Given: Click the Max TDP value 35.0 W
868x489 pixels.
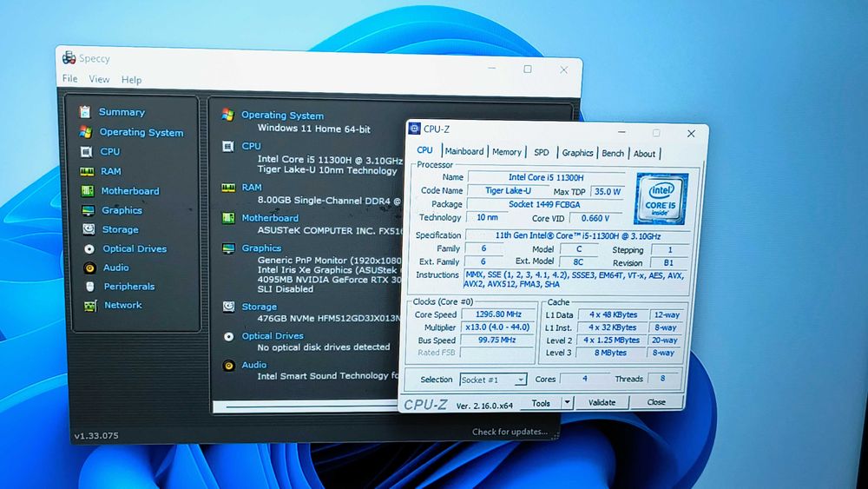Looking at the screenshot, I should click(x=608, y=192).
